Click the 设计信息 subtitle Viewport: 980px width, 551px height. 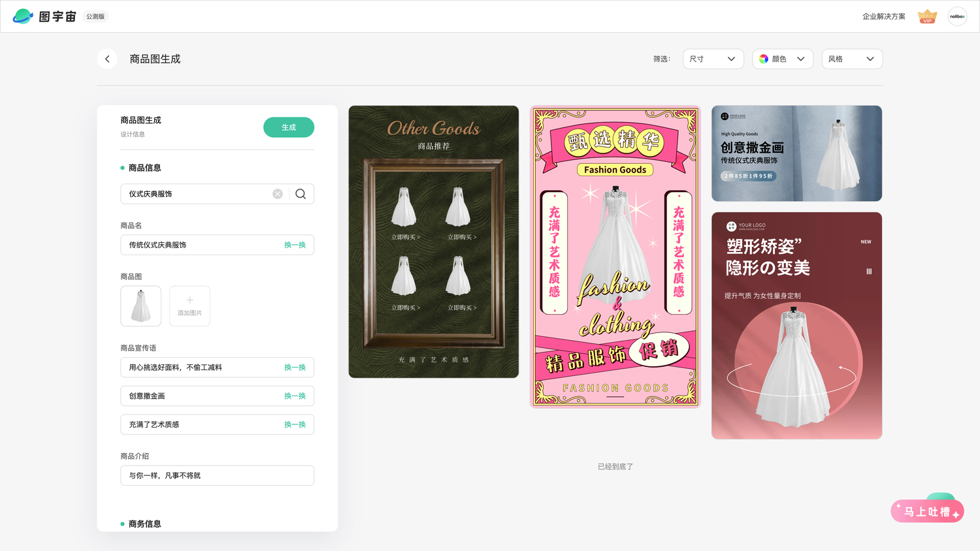pos(133,134)
